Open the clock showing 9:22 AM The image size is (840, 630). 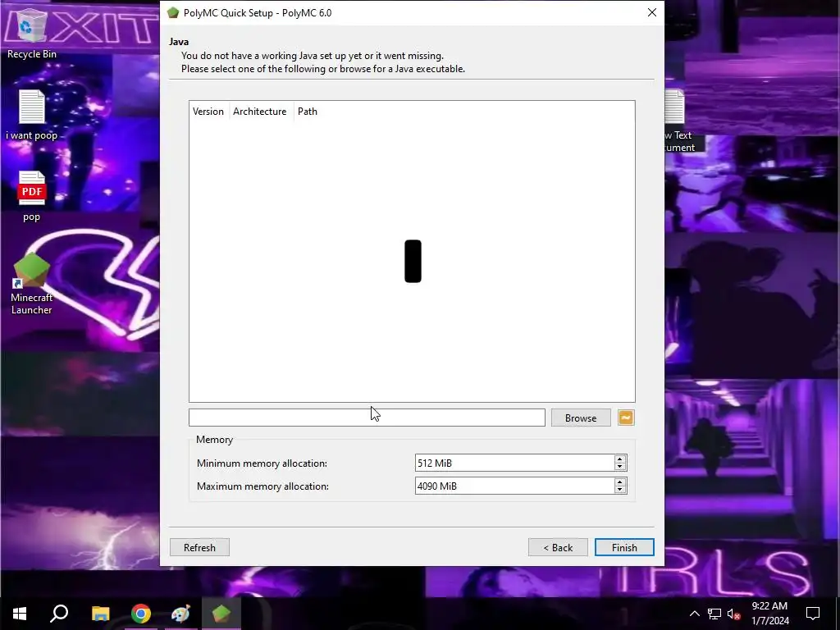769,614
